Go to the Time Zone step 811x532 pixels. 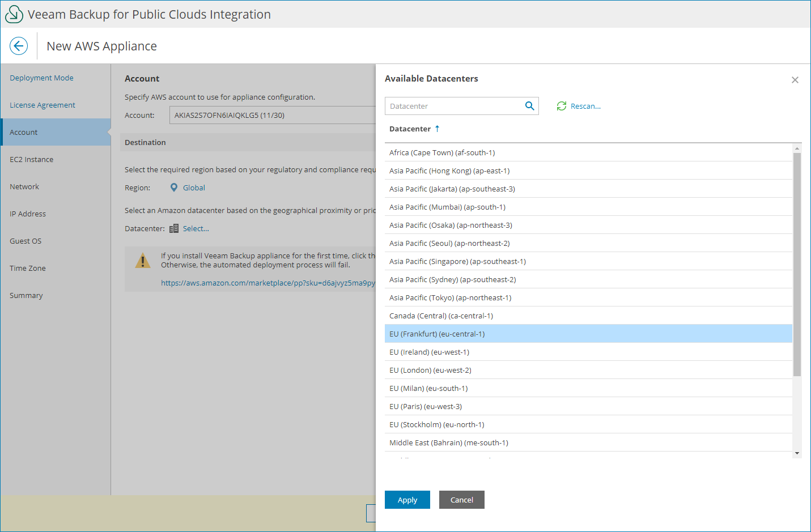click(x=27, y=268)
